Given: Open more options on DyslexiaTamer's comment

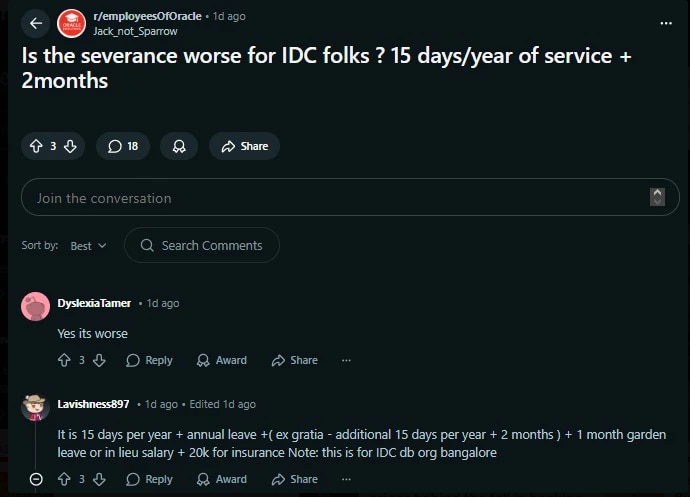Looking at the screenshot, I should 346,360.
